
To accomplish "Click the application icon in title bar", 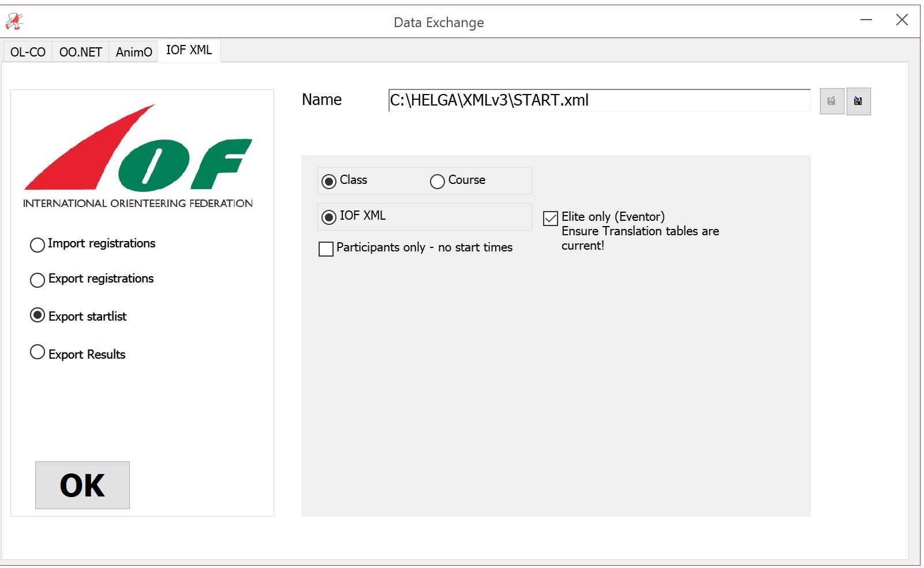I will click(14, 21).
